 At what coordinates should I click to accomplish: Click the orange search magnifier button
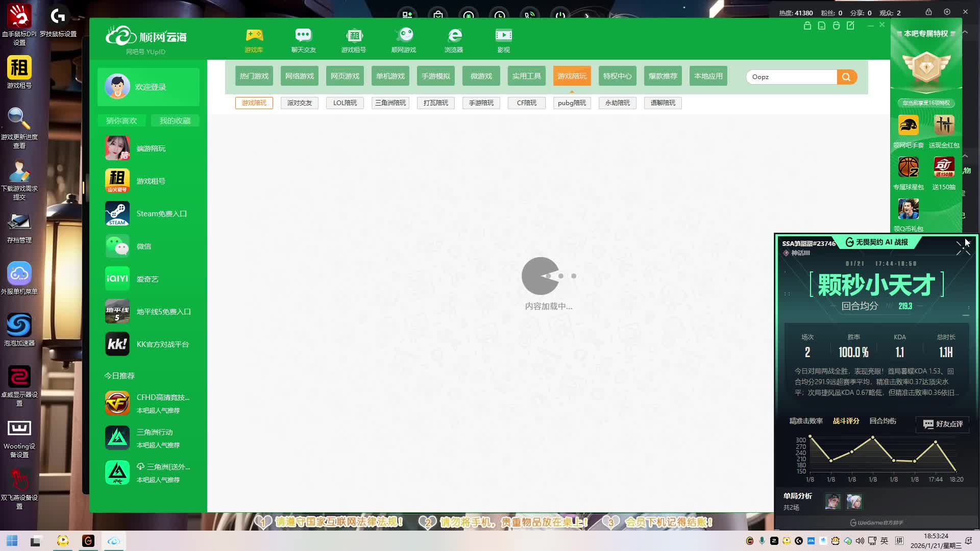pos(846,77)
